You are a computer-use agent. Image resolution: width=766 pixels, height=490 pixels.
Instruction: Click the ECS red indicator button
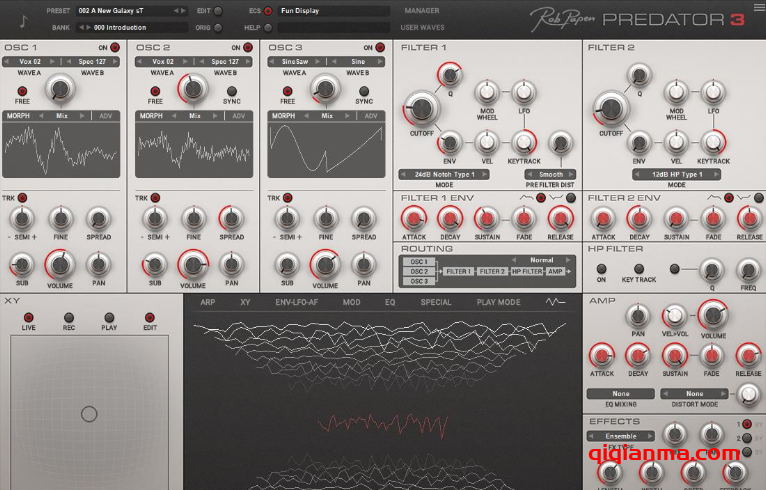click(268, 11)
